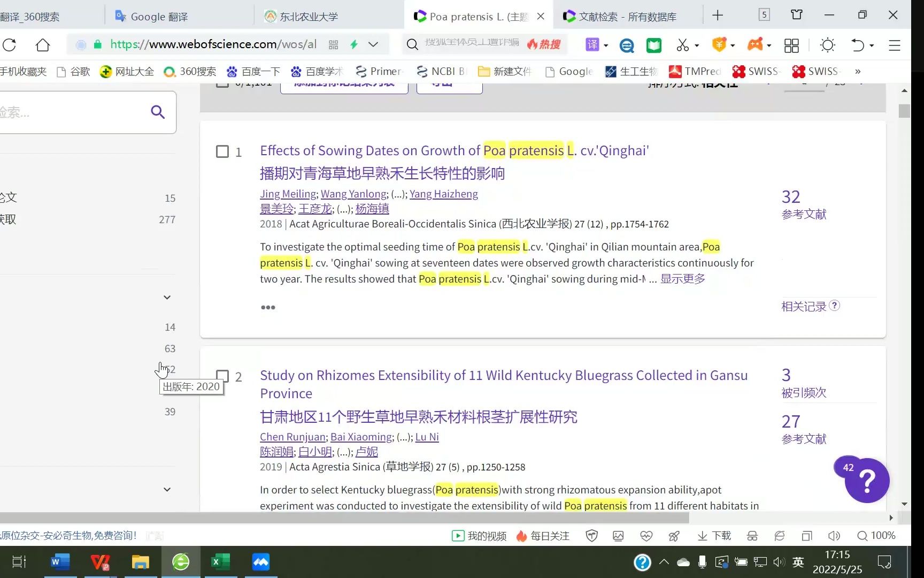
Task: Check the checkbox for result 1
Action: pos(222,151)
